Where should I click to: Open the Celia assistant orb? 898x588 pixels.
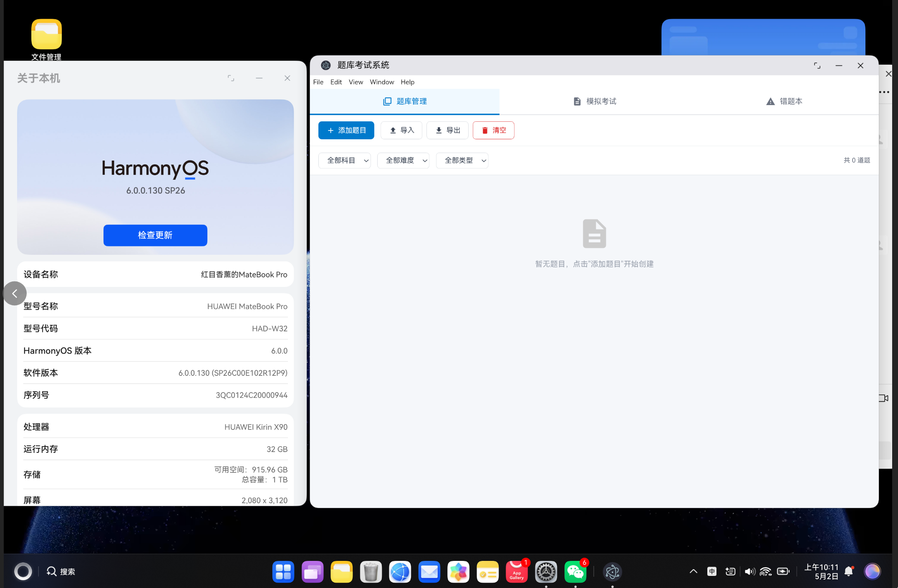(x=872, y=571)
